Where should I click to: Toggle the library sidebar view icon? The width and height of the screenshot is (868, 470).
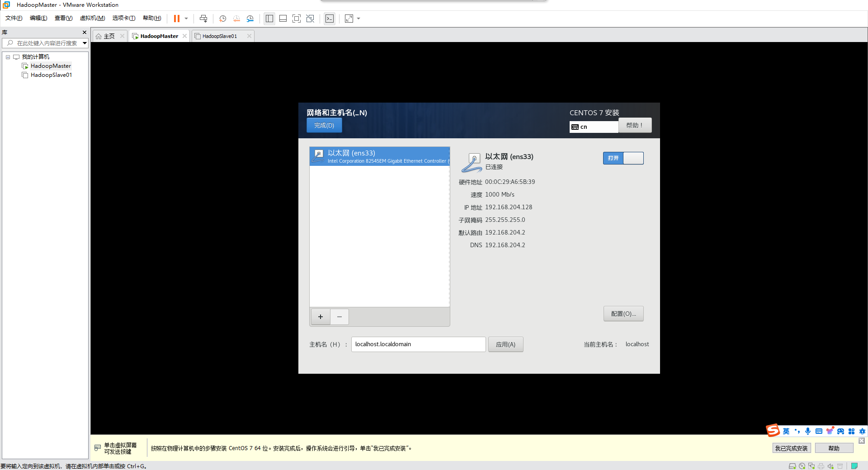pyautogui.click(x=269, y=19)
